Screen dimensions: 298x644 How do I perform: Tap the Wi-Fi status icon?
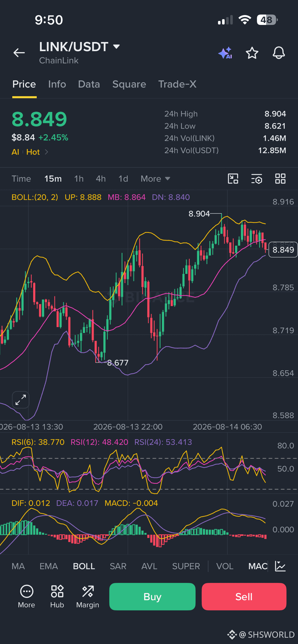pos(245,20)
